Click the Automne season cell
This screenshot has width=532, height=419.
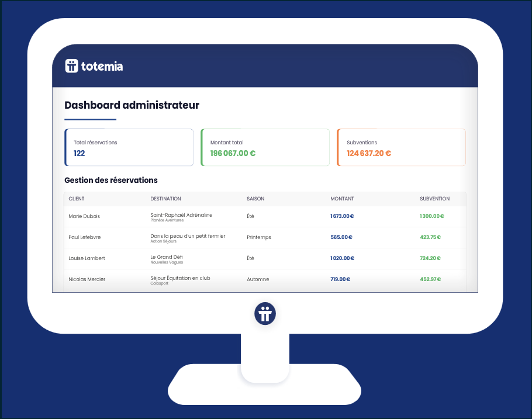(x=258, y=279)
